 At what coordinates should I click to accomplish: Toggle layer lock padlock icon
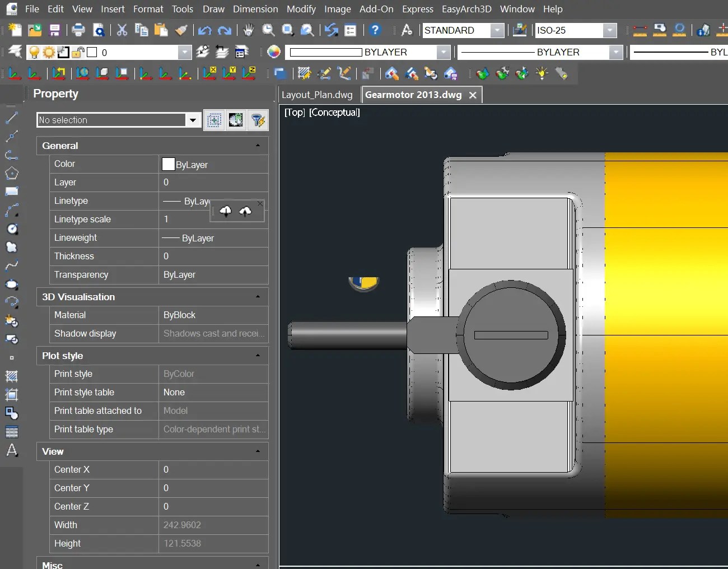(77, 53)
